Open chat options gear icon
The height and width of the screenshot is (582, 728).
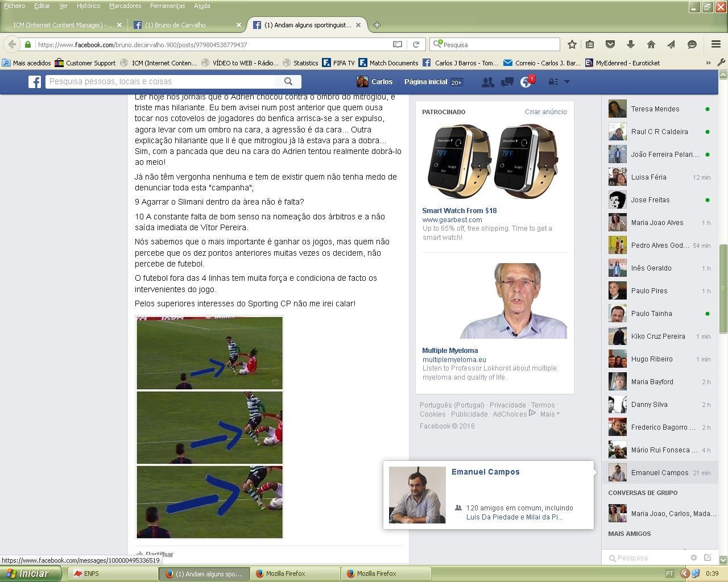[693, 558]
